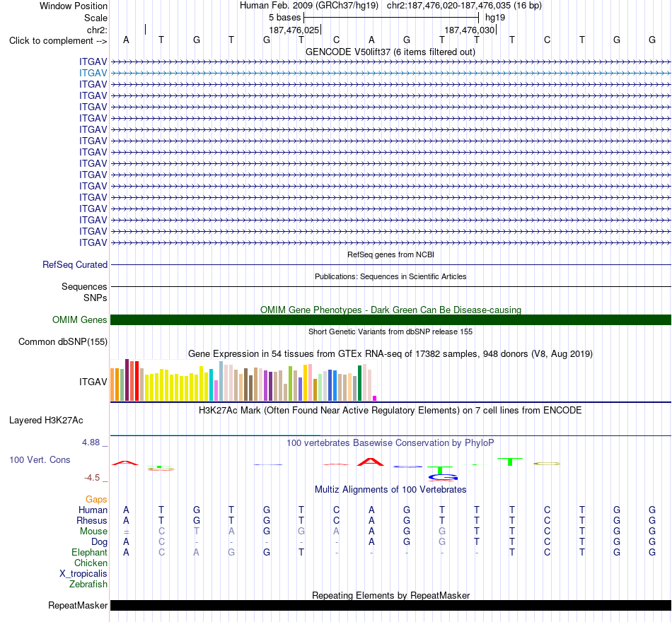Click the 187,476,025 coordinate marker
This screenshot has width=672, height=622.
coord(294,30)
